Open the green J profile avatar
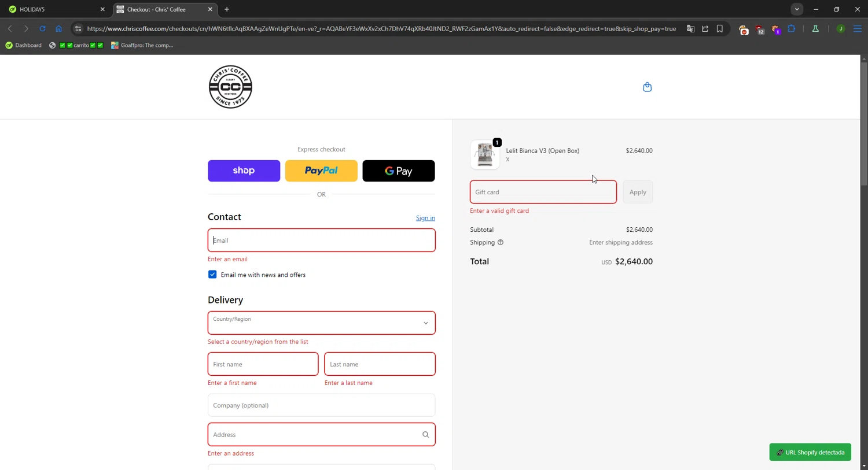This screenshot has width=868, height=470. [x=841, y=28]
